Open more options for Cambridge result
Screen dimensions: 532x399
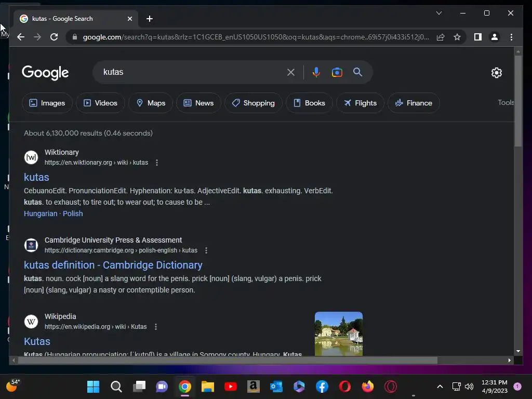(206, 250)
